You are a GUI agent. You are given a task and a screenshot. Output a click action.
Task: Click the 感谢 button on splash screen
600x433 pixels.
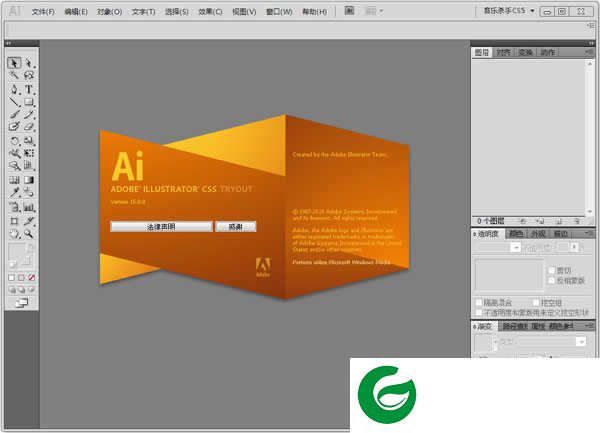click(x=236, y=227)
